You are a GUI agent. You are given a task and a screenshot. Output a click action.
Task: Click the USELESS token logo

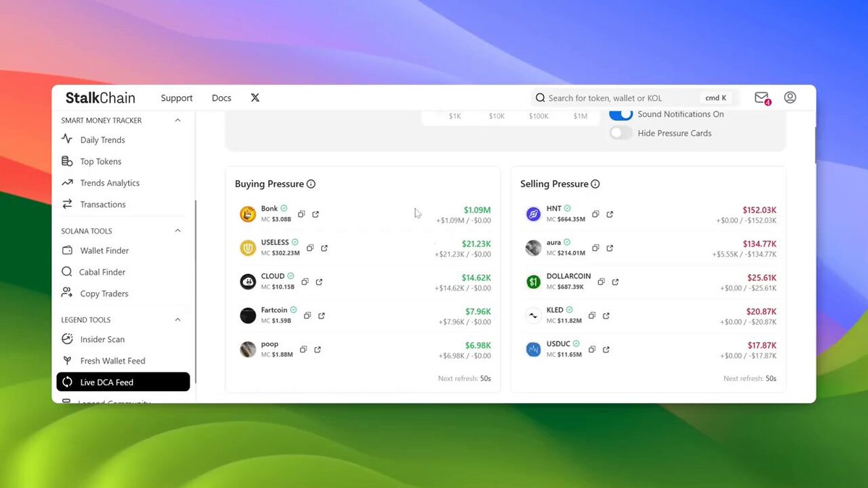[x=248, y=248]
